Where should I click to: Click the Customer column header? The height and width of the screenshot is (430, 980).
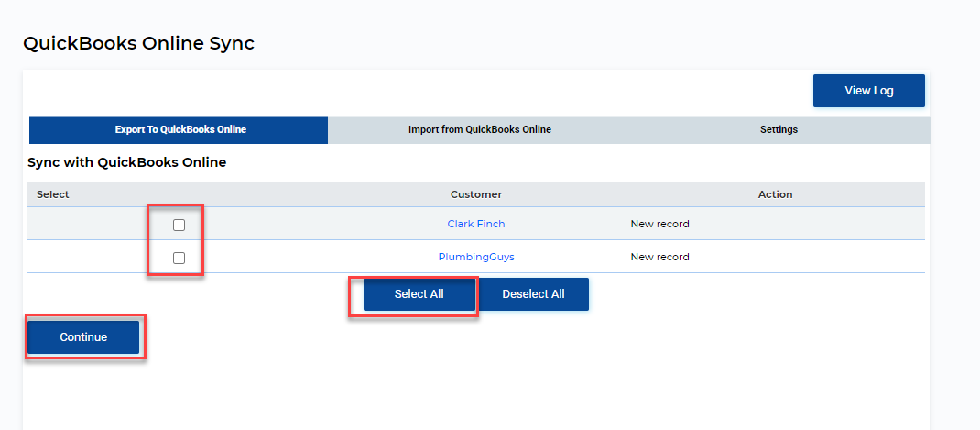(x=476, y=194)
